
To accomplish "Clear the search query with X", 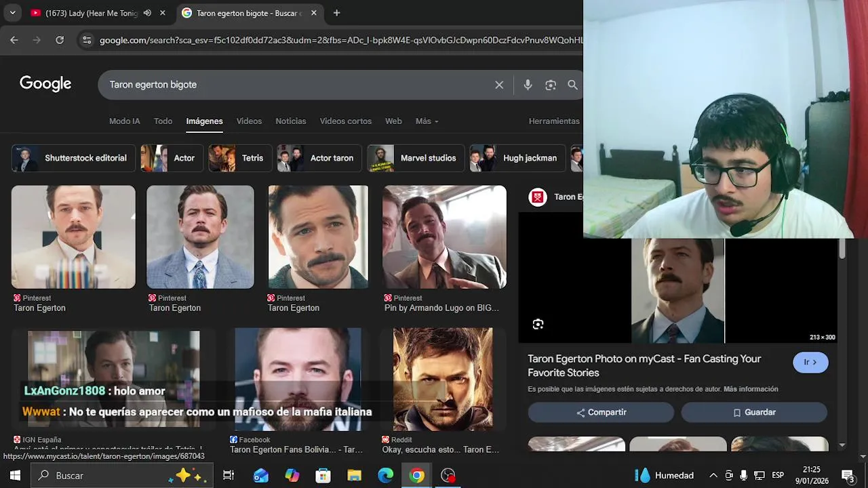I will pyautogui.click(x=499, y=85).
